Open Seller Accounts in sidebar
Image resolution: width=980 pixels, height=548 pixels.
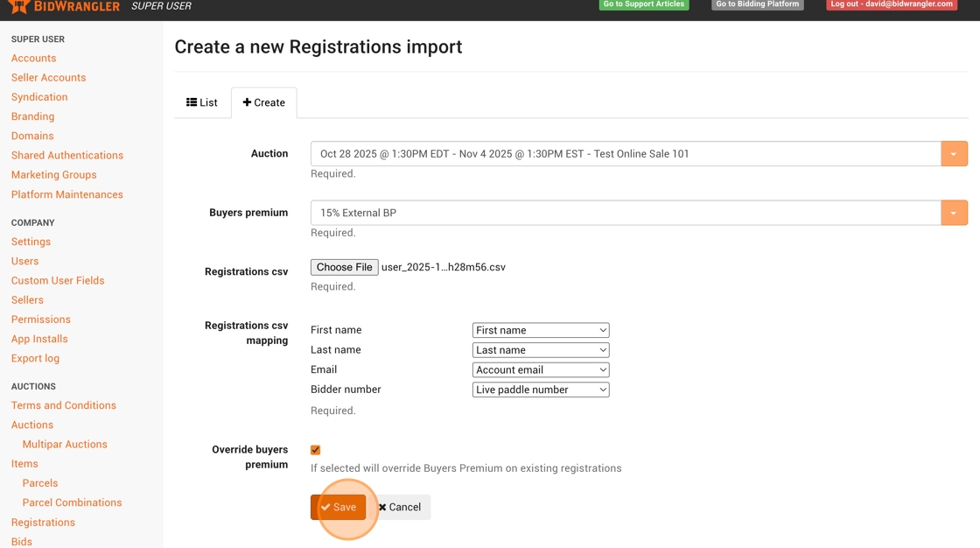(x=48, y=78)
